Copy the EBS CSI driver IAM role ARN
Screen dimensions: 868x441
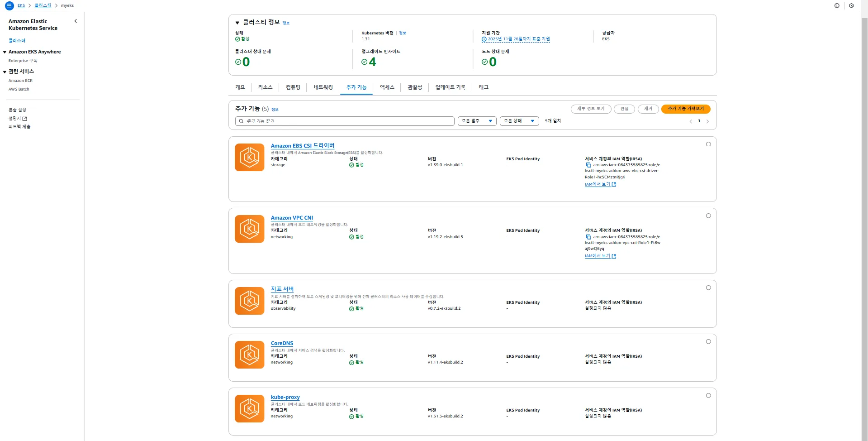click(x=588, y=165)
